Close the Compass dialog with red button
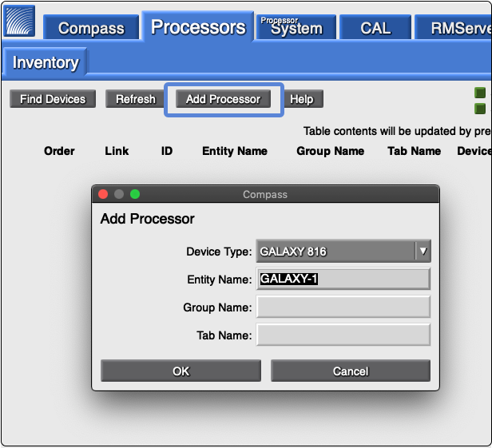Screen dimensions: 492x448 pos(103,194)
